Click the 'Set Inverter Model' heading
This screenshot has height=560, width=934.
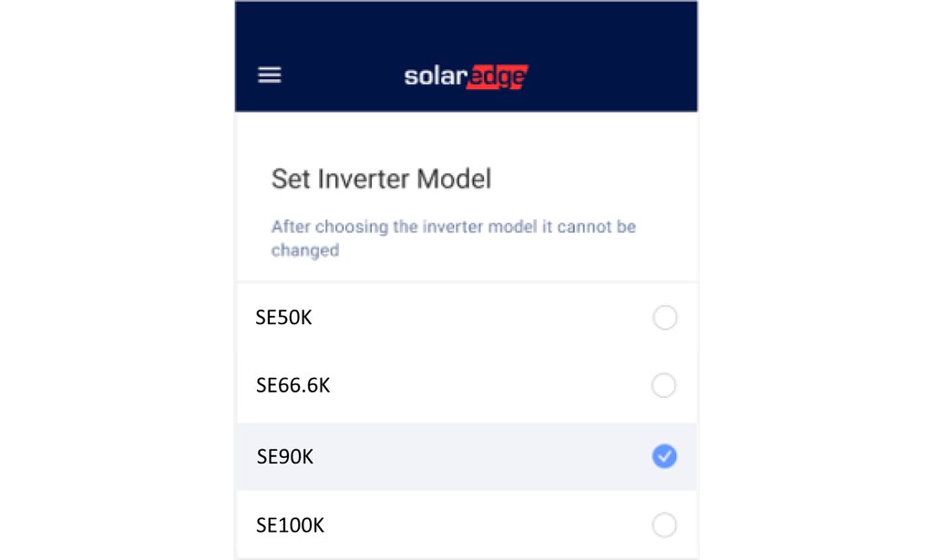381,178
